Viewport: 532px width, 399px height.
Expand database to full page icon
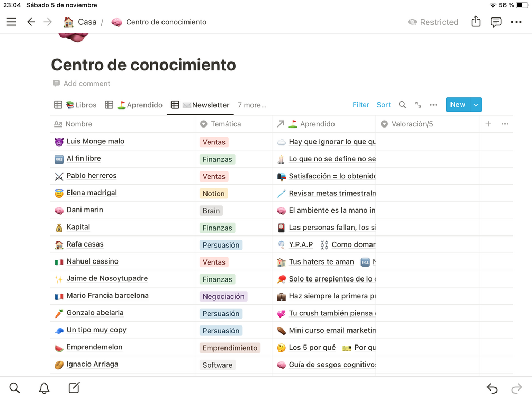pos(418,105)
